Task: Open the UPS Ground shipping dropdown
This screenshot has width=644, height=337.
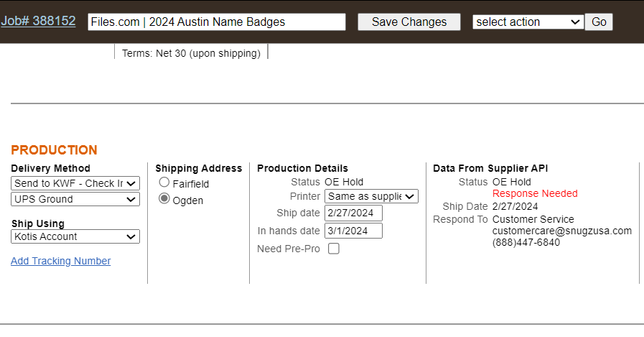Action: tap(75, 199)
